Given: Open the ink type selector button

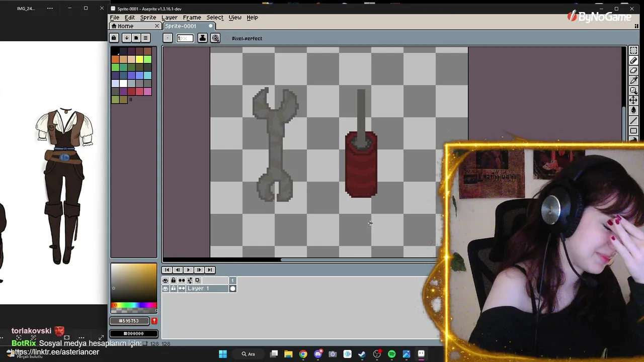Looking at the screenshot, I should click(202, 38).
